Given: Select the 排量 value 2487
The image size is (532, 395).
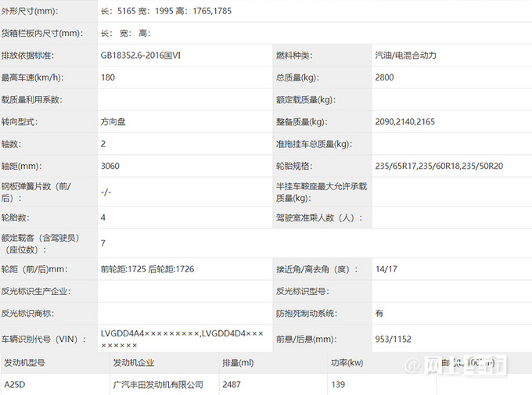Looking at the screenshot, I should [x=232, y=385].
